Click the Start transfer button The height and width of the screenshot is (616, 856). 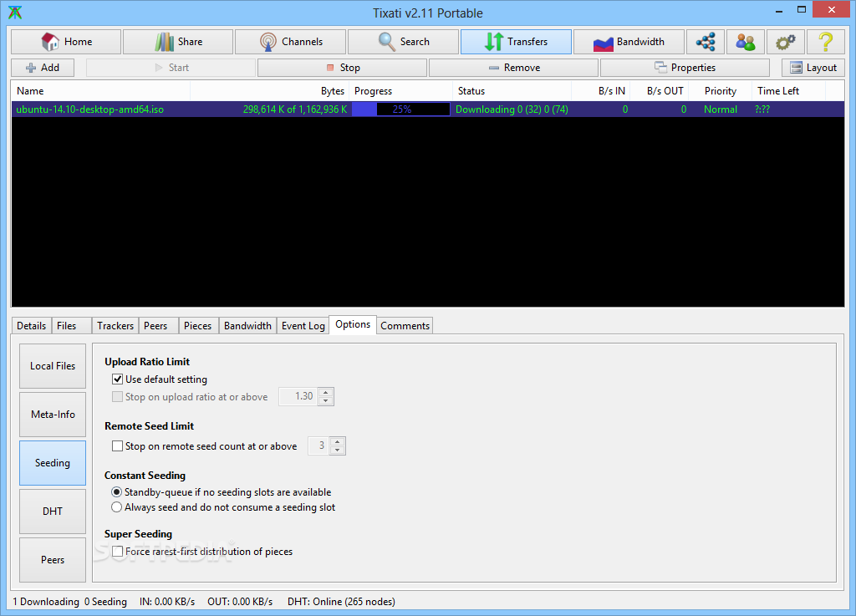(171, 68)
